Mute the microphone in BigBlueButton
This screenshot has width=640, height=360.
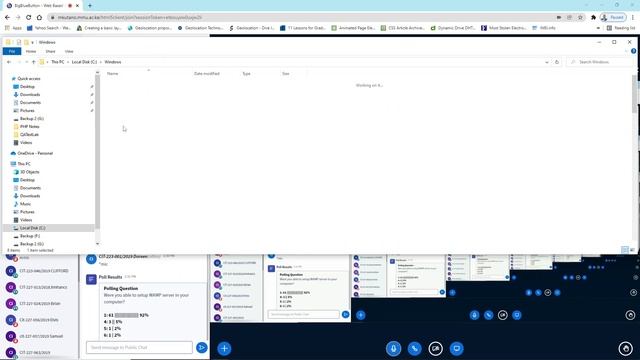(x=393, y=349)
